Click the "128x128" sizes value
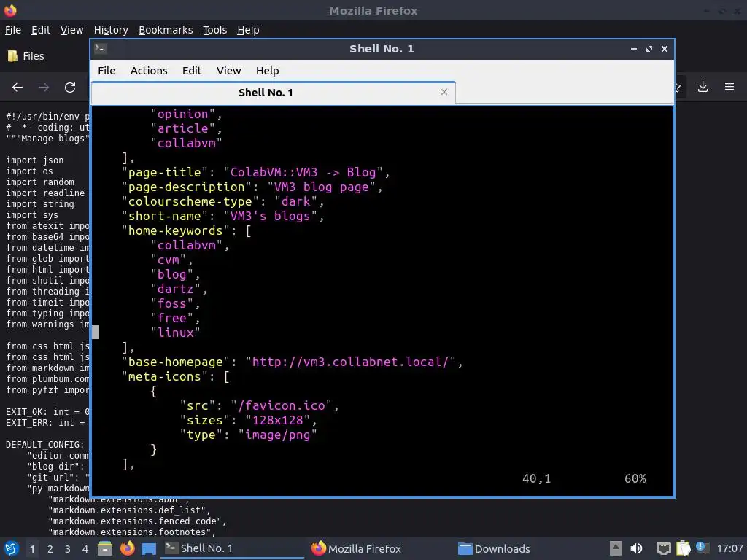Image resolution: width=747 pixels, height=560 pixels. [278, 421]
